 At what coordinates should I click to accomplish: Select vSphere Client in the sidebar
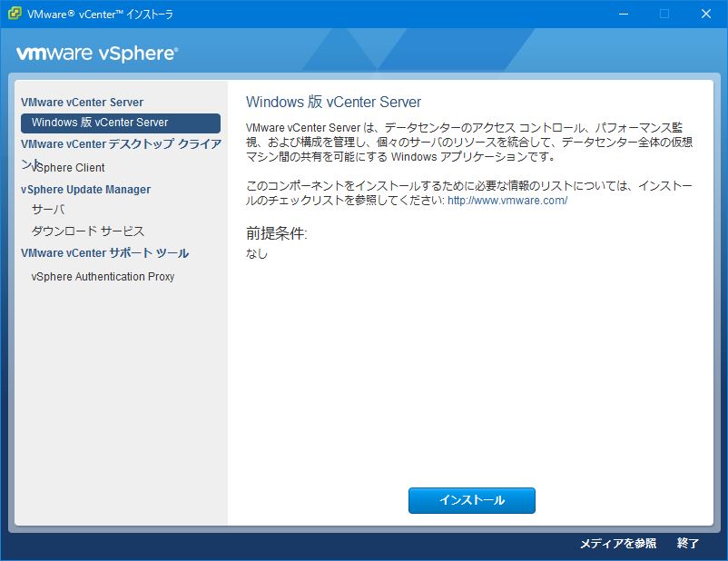(68, 167)
